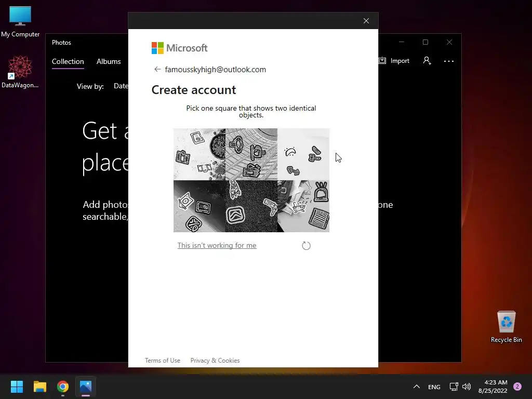Open File Explorer from the taskbar
532x399 pixels.
(x=39, y=387)
